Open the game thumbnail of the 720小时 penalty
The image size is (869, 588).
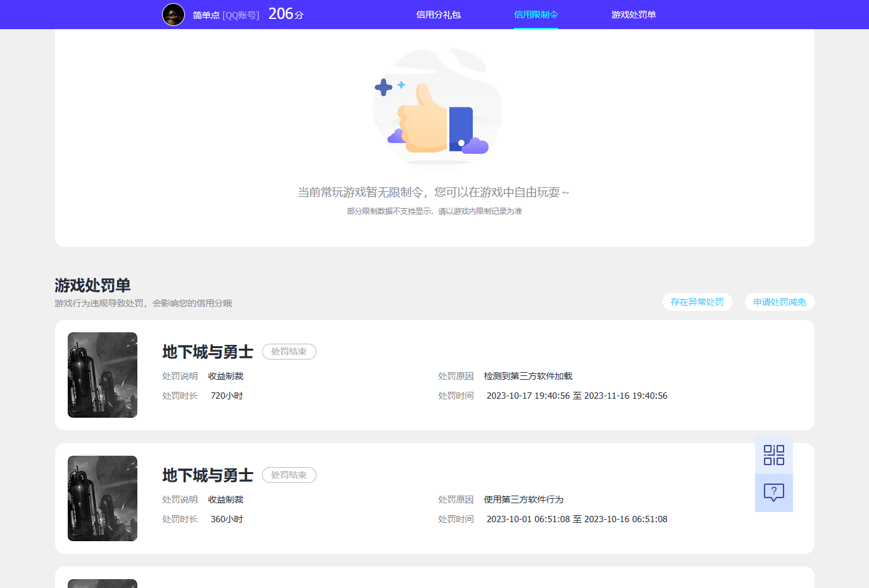(103, 375)
